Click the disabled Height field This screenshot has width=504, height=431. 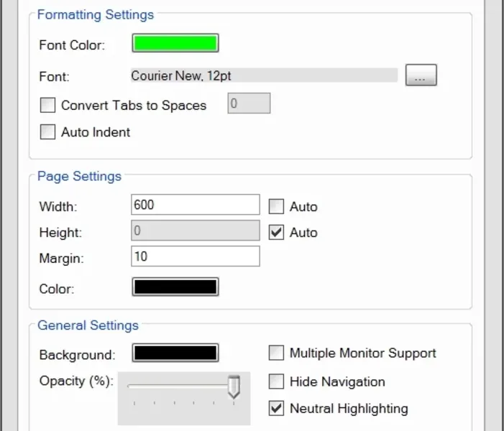196,231
